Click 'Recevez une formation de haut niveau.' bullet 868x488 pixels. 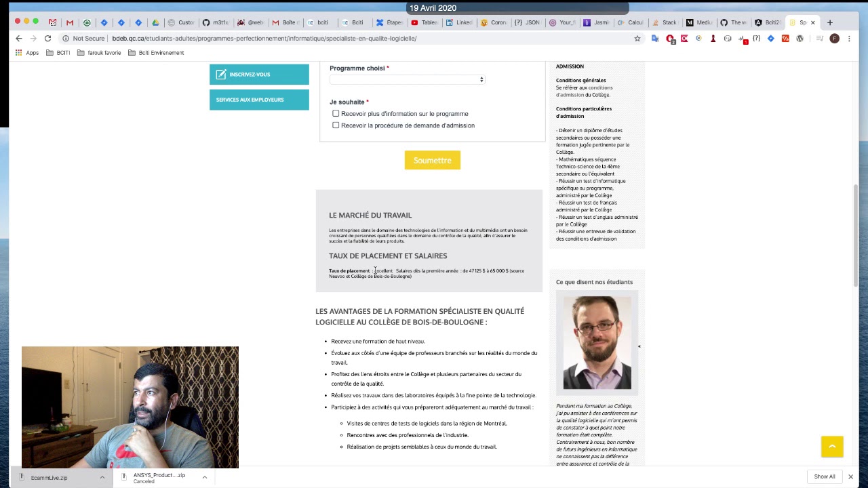click(378, 342)
